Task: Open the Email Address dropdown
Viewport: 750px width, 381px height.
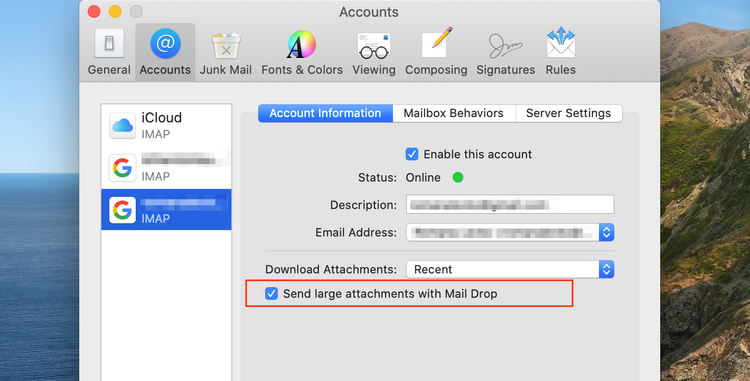Action: [x=510, y=232]
